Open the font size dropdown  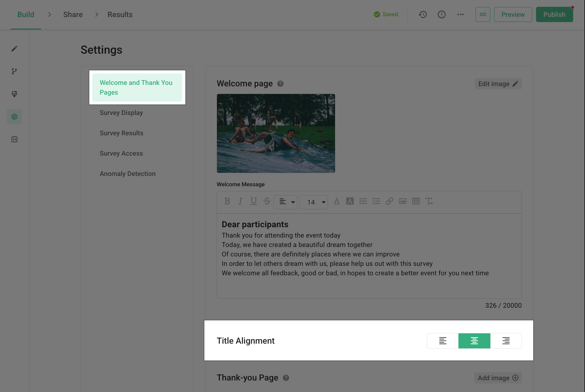[x=313, y=202]
